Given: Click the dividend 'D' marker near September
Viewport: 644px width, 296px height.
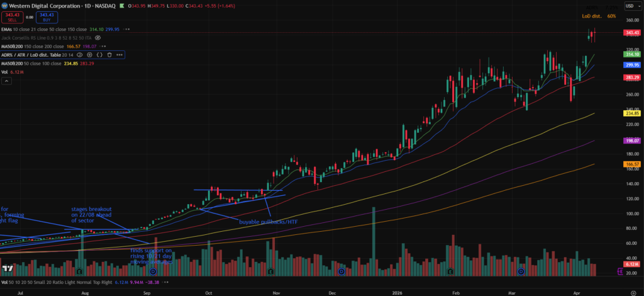Looking at the screenshot, I should coord(153,271).
